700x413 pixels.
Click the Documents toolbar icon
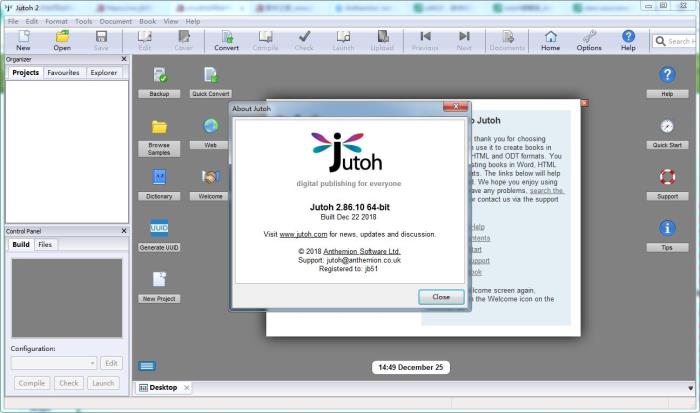(507, 41)
